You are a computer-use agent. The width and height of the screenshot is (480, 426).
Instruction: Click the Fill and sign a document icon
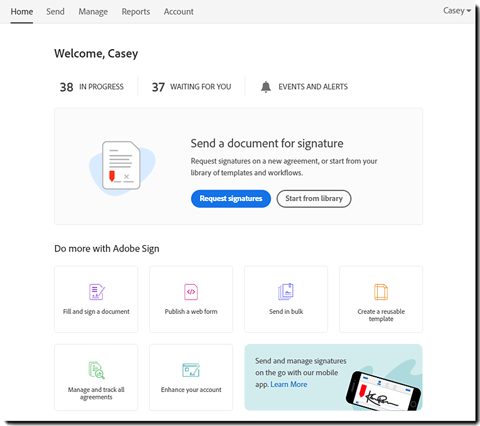tap(97, 292)
